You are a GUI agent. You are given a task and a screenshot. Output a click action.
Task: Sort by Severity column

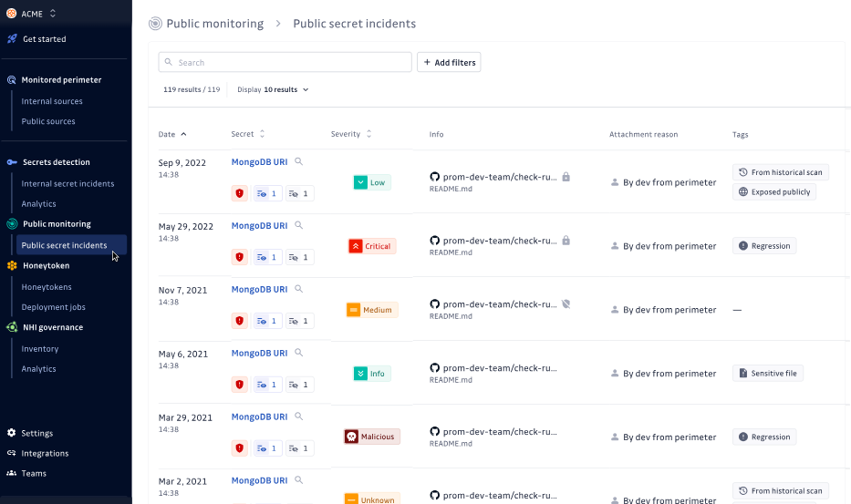pyautogui.click(x=351, y=134)
